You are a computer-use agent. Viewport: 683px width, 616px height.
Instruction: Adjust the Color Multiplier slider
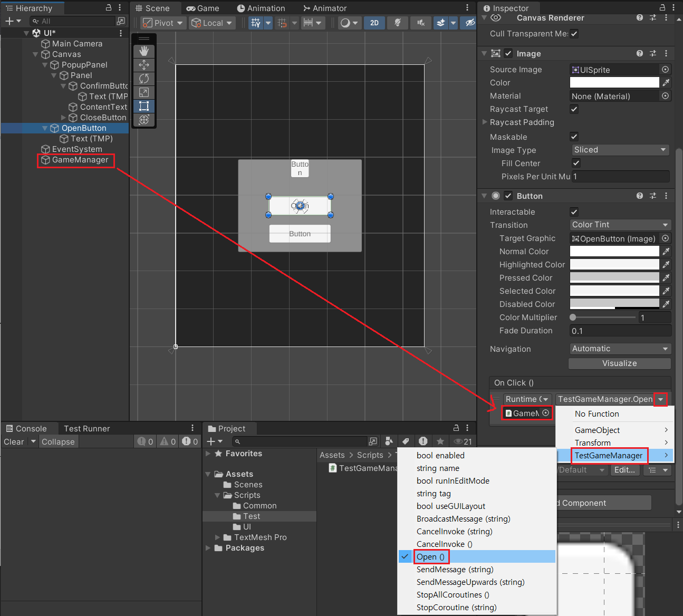pyautogui.click(x=603, y=317)
